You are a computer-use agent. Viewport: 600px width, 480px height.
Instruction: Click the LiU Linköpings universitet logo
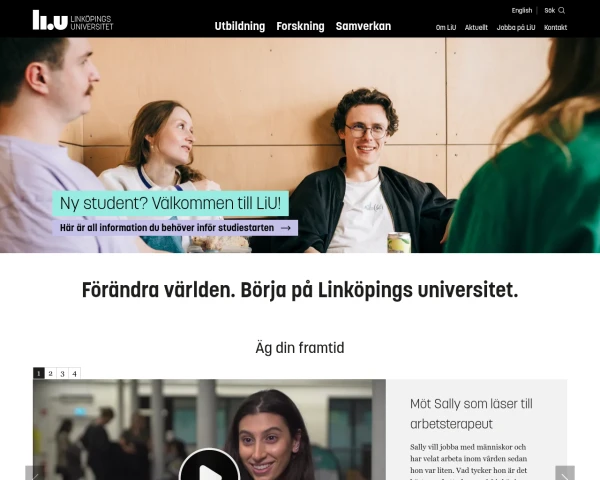(x=73, y=20)
